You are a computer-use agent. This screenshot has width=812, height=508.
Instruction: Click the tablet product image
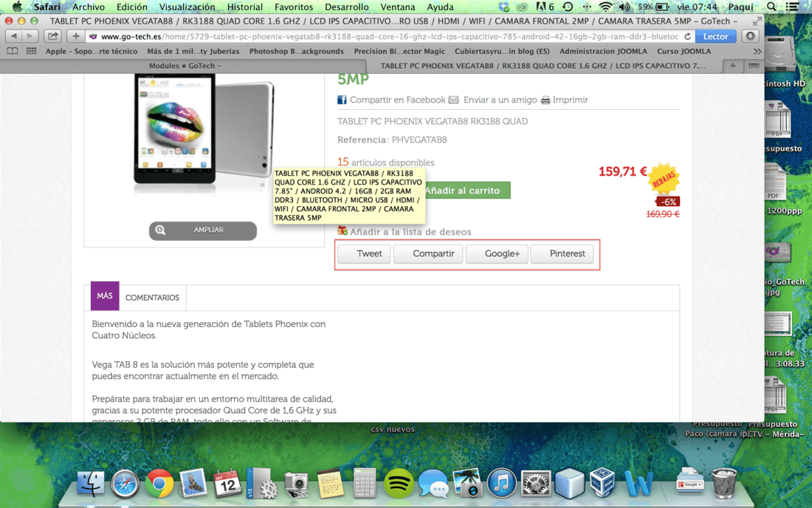tap(204, 131)
